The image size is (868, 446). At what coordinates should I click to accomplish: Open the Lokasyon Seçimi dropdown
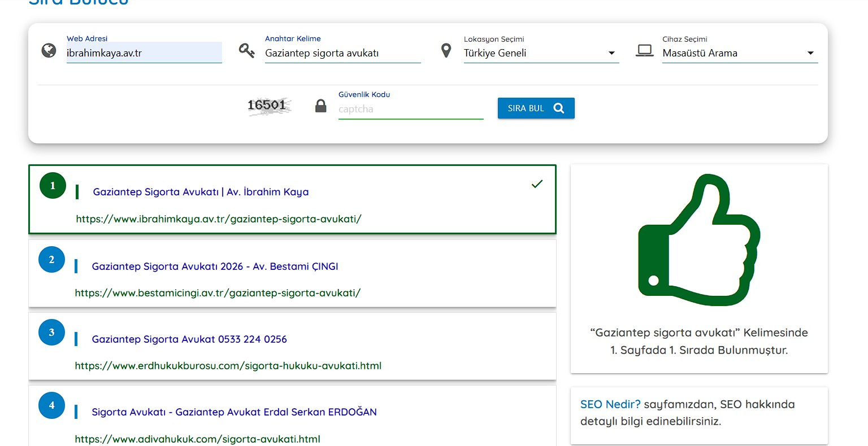click(x=540, y=53)
